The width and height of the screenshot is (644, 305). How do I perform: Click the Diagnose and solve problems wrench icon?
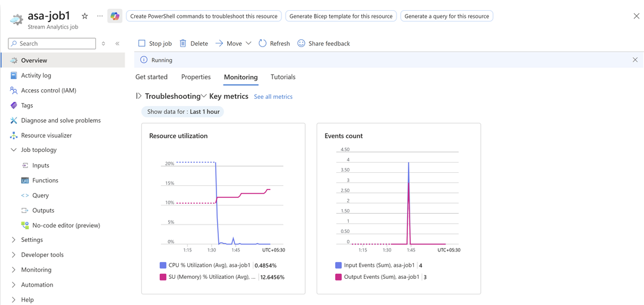point(14,120)
